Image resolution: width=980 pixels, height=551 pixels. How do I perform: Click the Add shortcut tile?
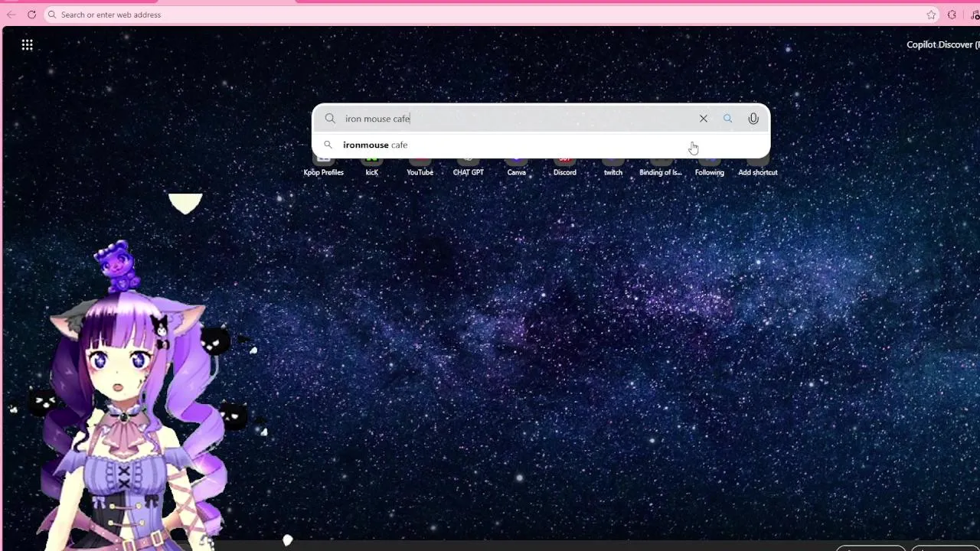(757, 165)
